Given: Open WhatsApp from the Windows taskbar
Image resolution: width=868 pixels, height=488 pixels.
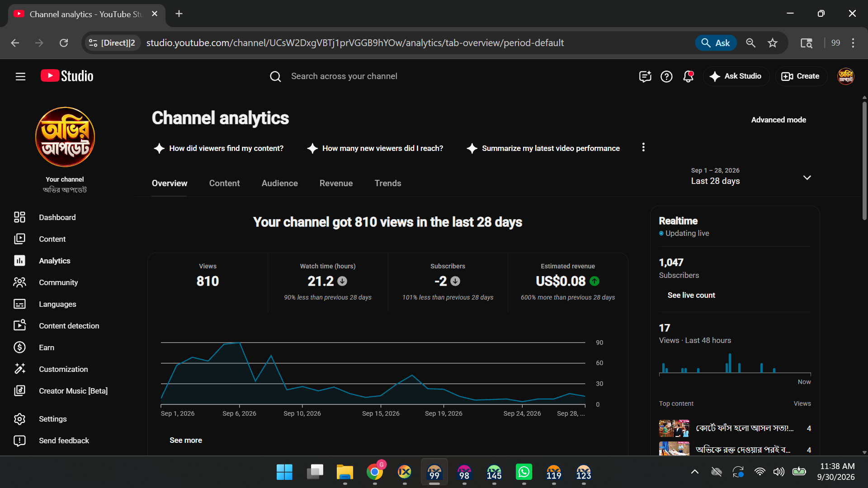Looking at the screenshot, I should point(524,472).
